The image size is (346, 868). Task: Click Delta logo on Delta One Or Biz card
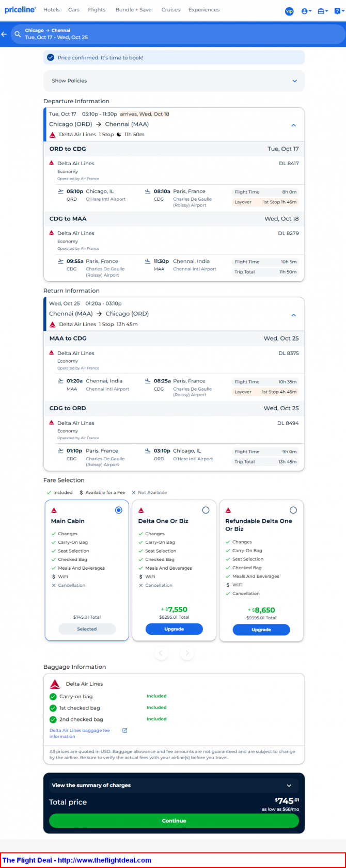(141, 510)
